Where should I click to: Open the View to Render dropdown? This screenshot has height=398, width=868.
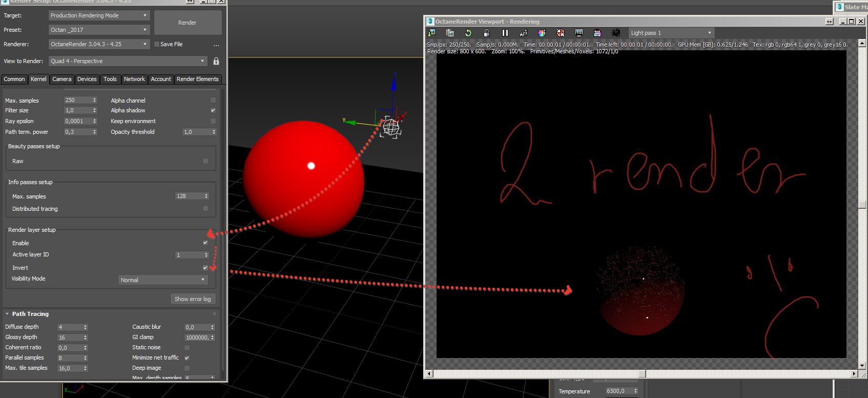coord(128,61)
